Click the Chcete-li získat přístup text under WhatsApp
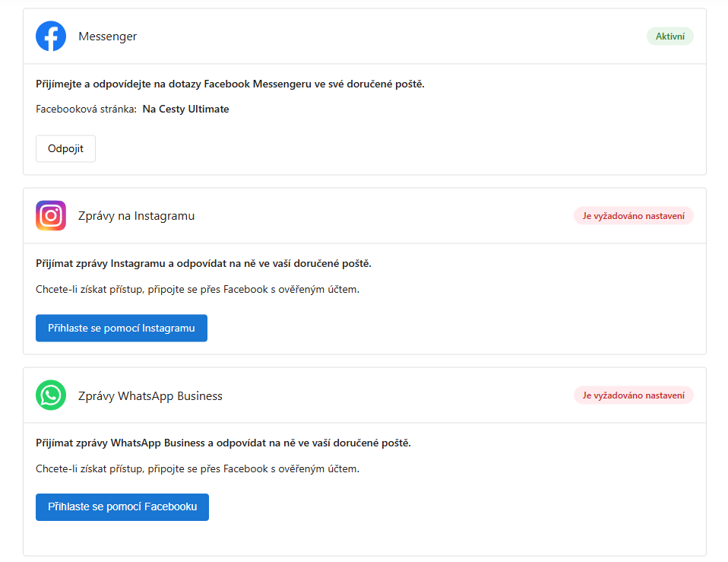728x562 pixels. tap(198, 468)
